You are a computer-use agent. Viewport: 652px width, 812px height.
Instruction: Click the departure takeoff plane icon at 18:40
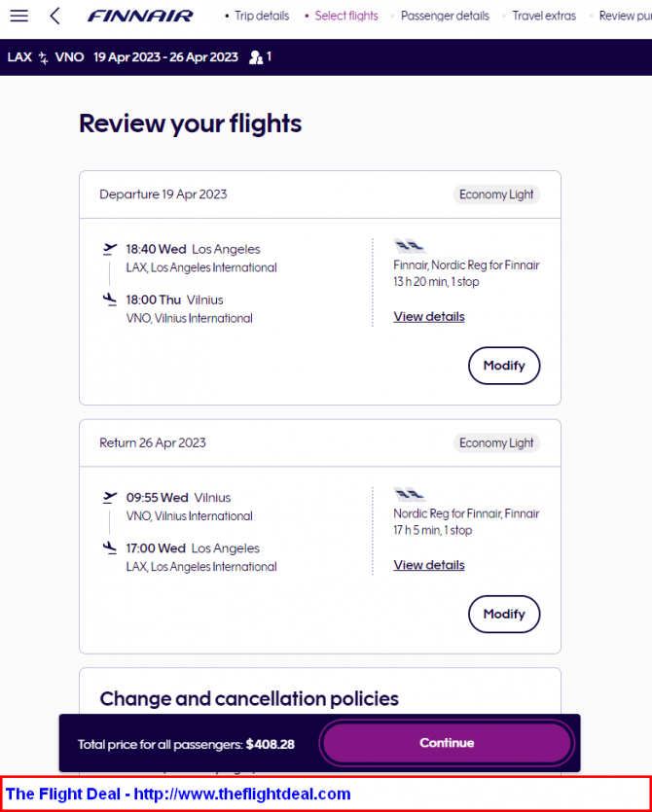tap(110, 249)
